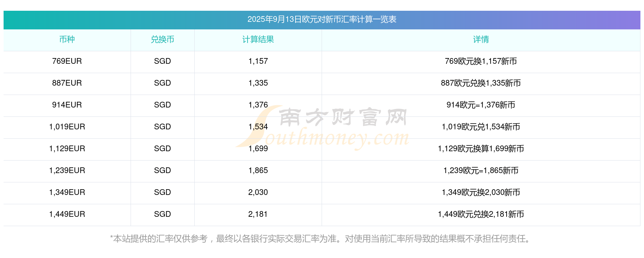The width and height of the screenshot is (644, 258).
Task: Click the result value 2,181
Action: click(258, 214)
